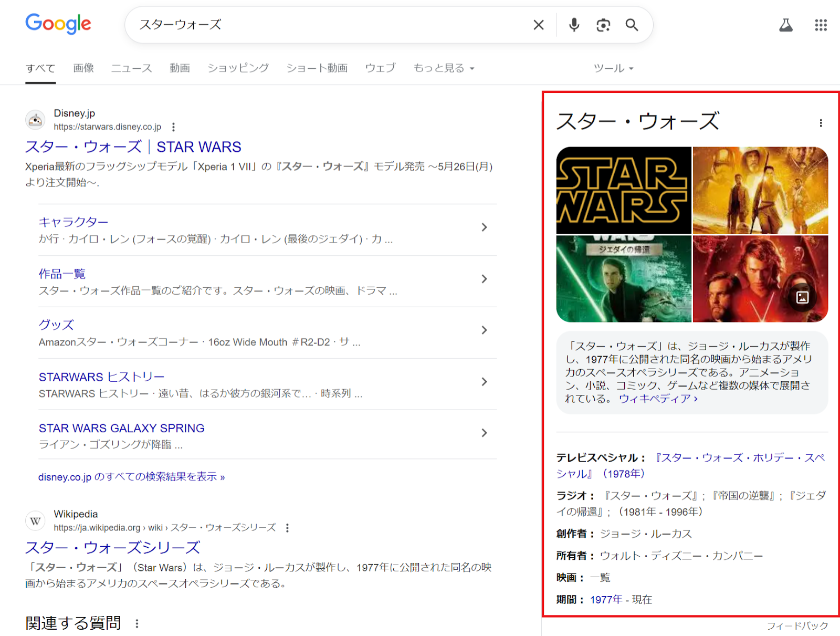Image resolution: width=840 pixels, height=636 pixels.
Task: Click Wikipedia site favicon
Action: [35, 521]
